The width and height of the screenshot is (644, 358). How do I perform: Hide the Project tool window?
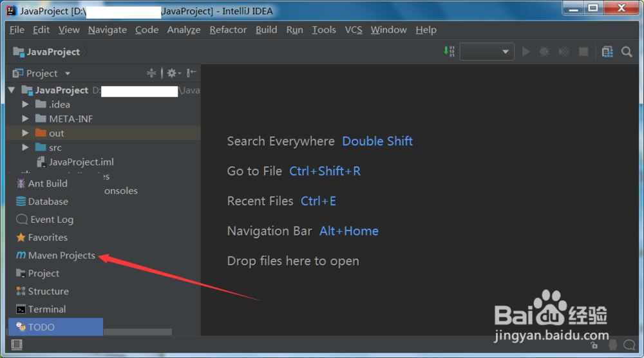coord(191,73)
